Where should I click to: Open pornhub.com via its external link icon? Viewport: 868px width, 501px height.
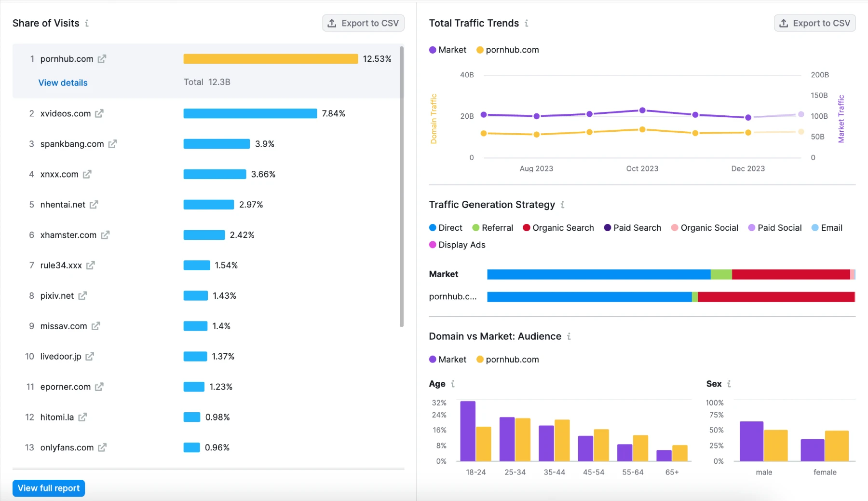pyautogui.click(x=102, y=59)
